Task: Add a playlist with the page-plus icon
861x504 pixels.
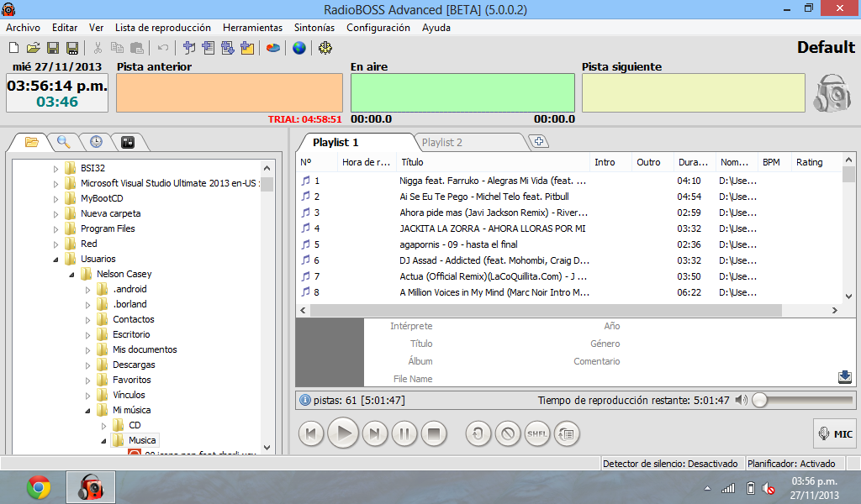Action: pos(209,48)
